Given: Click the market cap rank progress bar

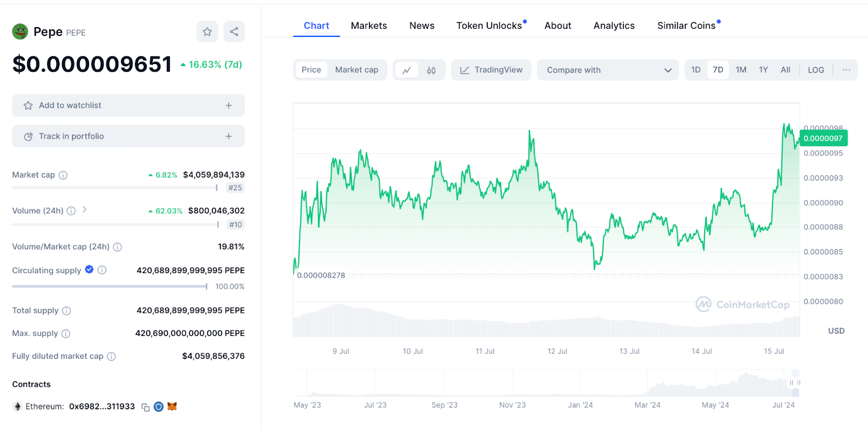Looking at the screenshot, I should click(114, 188).
